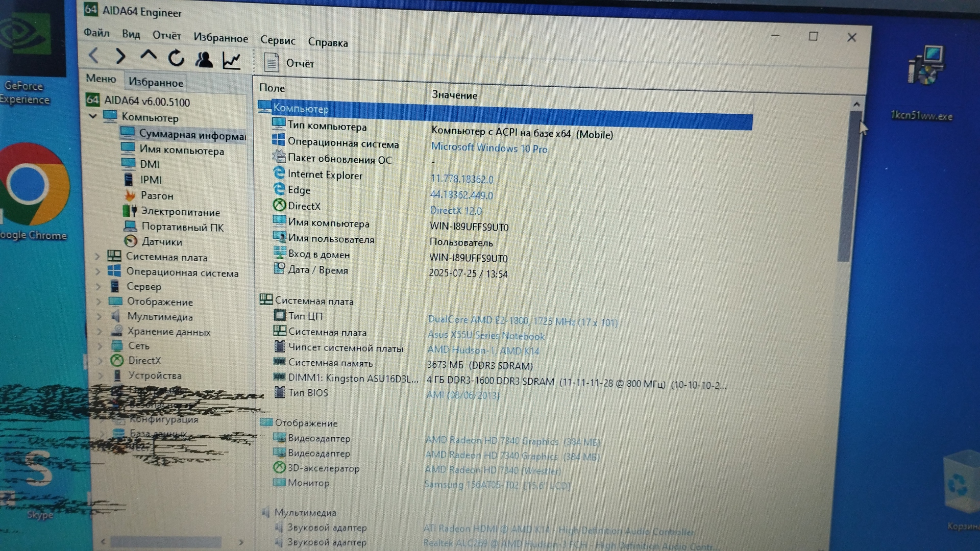Click the Microsoft Windows 10 Pro link
Screen dimensions: 980x551
tap(489, 148)
